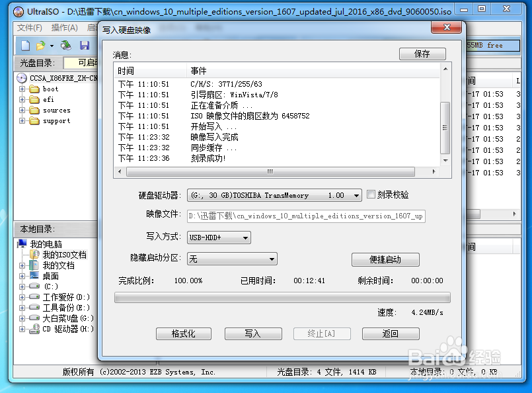532x393 pixels.
Task: Open the 硬盘驱动器 drive dropdown
Action: tap(356, 195)
